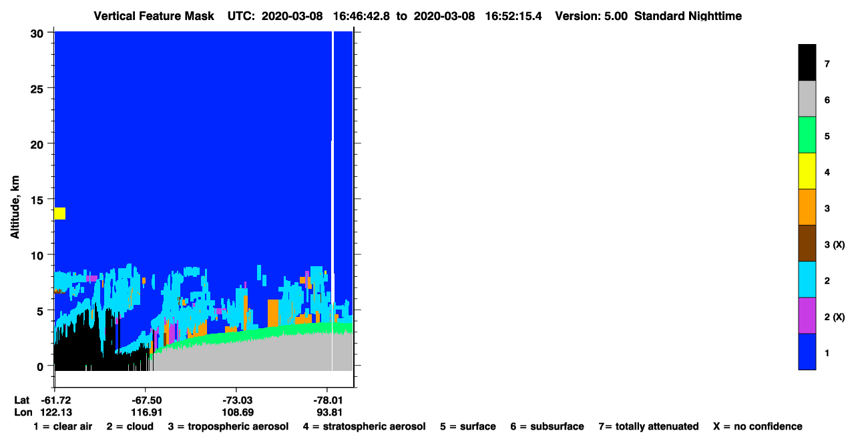The image size is (868, 445).
Task: Click the latitude value -78.01
Action: (328, 400)
